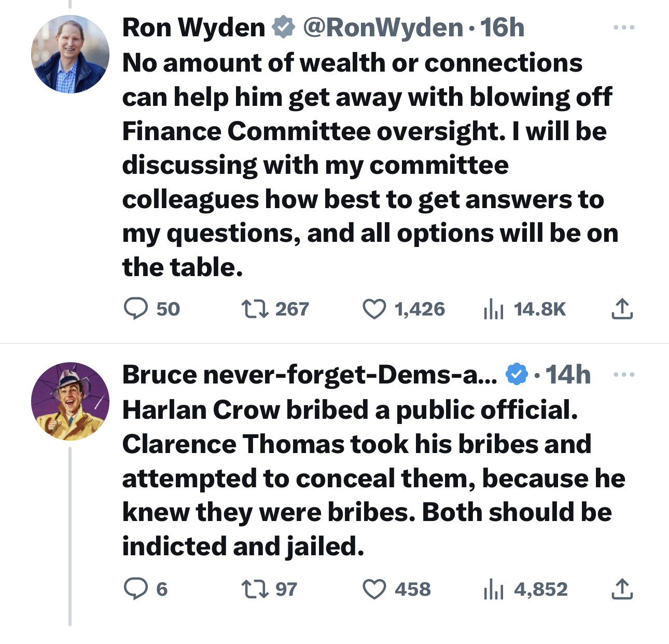Open Ron Wyden's profile picture
669x644 pixels.
pyautogui.click(x=70, y=54)
